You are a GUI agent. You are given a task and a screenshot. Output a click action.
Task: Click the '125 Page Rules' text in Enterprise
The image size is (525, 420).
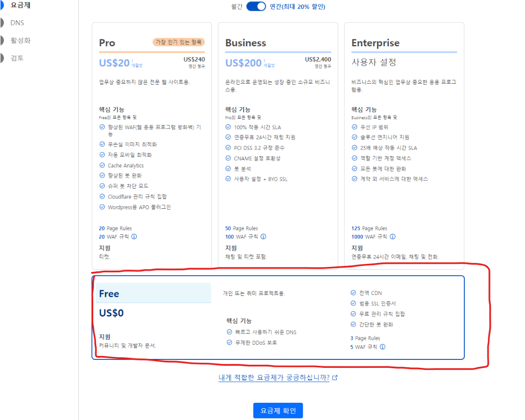pyautogui.click(x=369, y=228)
